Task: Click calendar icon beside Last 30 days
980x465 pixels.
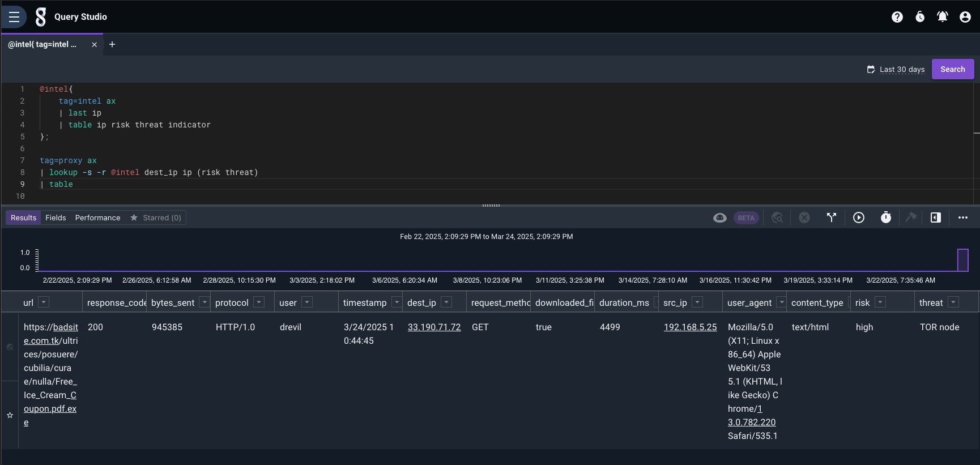Action: [x=871, y=69]
